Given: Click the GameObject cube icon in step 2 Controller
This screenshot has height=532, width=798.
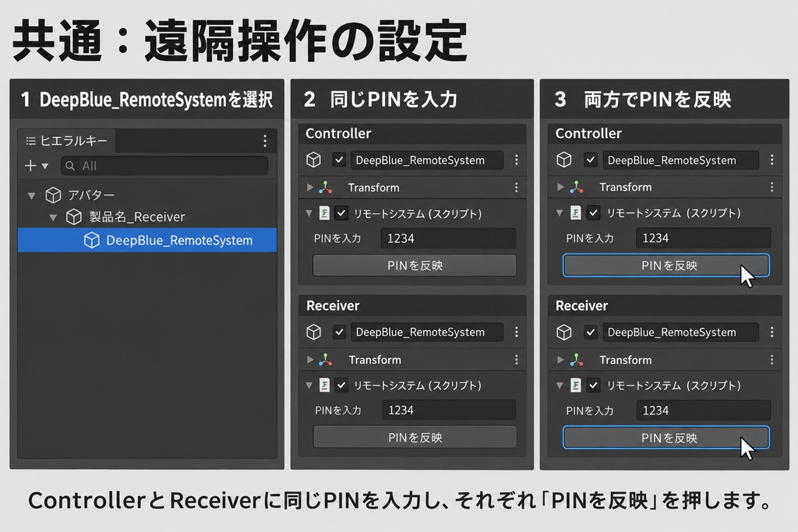Looking at the screenshot, I should 314,160.
